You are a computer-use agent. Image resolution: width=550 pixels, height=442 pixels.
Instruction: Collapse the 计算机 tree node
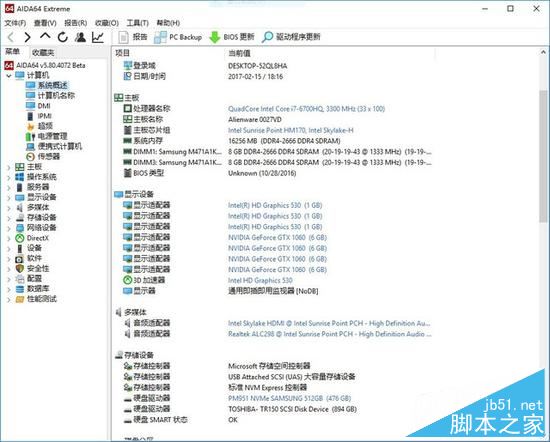click(x=9, y=75)
